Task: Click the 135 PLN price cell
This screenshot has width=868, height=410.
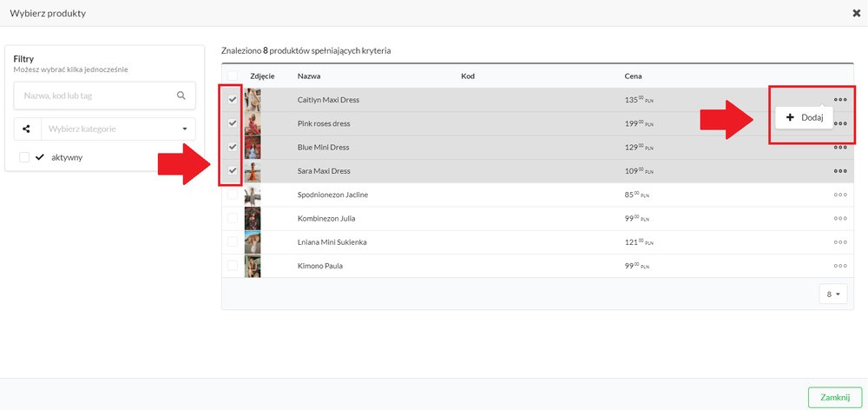Action: point(638,100)
